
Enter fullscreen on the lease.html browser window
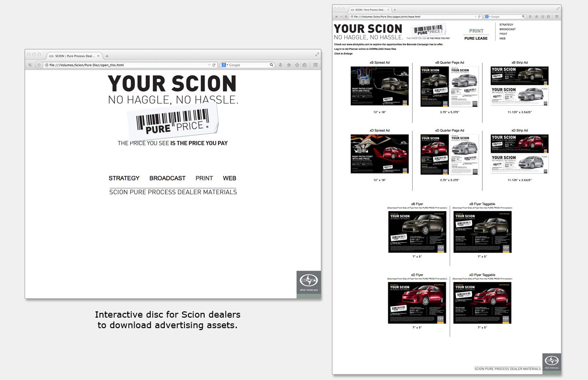tap(557, 8)
